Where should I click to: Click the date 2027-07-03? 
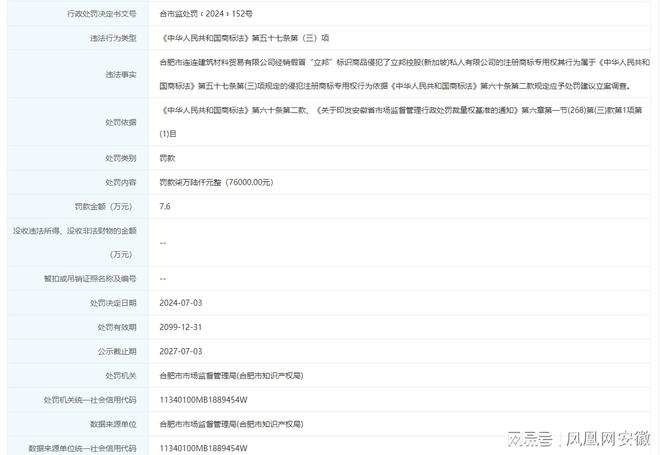tap(181, 351)
